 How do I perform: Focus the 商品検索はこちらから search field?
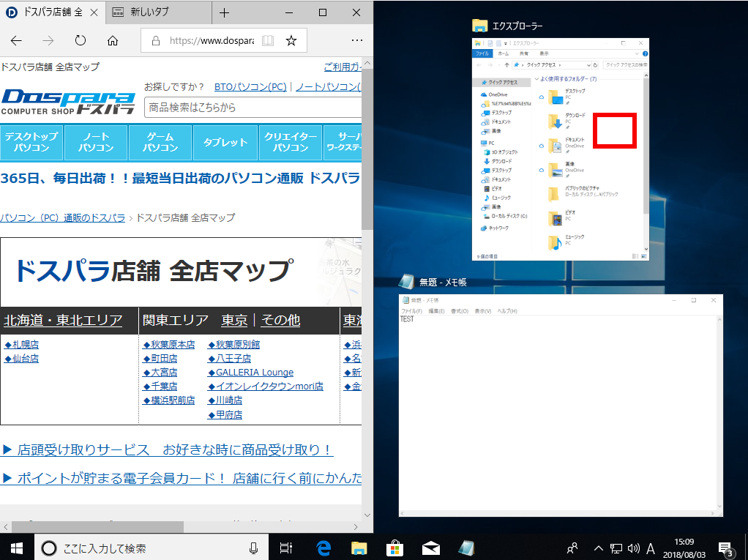tap(253, 108)
